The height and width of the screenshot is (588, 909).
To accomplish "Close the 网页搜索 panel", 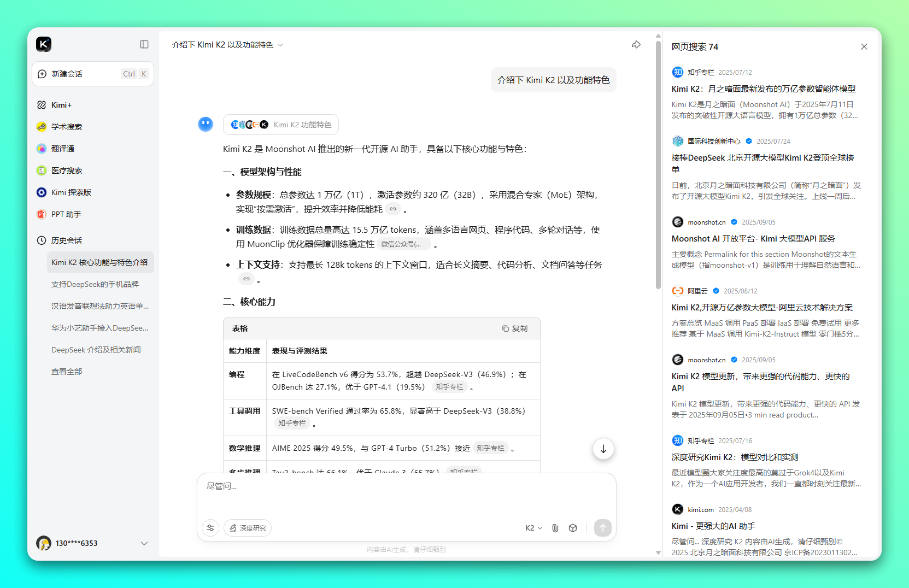I will coord(864,47).
